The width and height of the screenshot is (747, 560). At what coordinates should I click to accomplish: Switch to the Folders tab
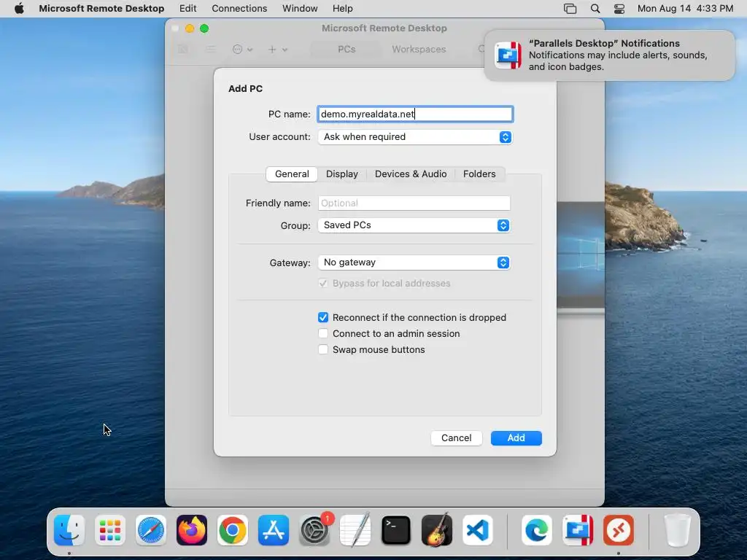click(x=479, y=174)
